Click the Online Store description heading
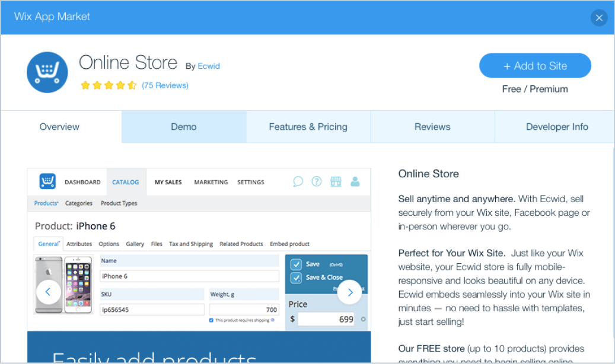The width and height of the screenshot is (615, 364). click(x=428, y=174)
